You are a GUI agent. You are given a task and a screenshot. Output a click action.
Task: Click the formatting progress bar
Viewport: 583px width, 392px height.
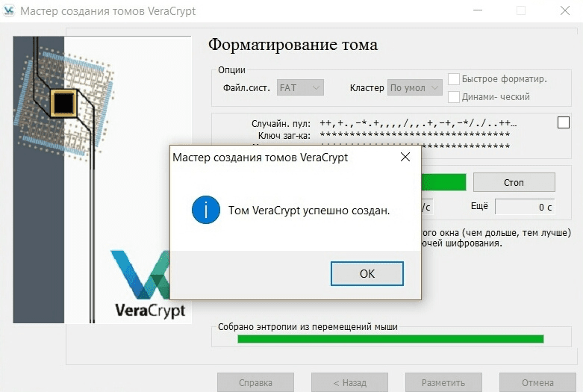[443, 182]
